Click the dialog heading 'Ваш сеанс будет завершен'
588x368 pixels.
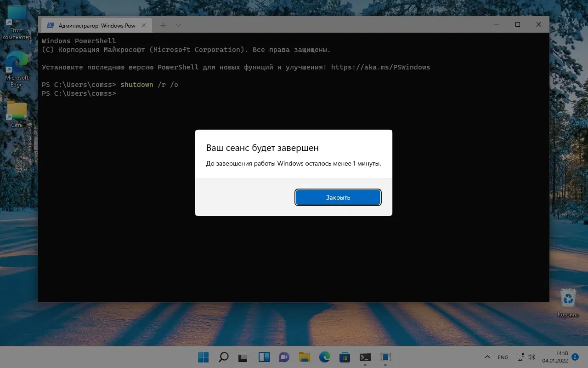(x=262, y=148)
